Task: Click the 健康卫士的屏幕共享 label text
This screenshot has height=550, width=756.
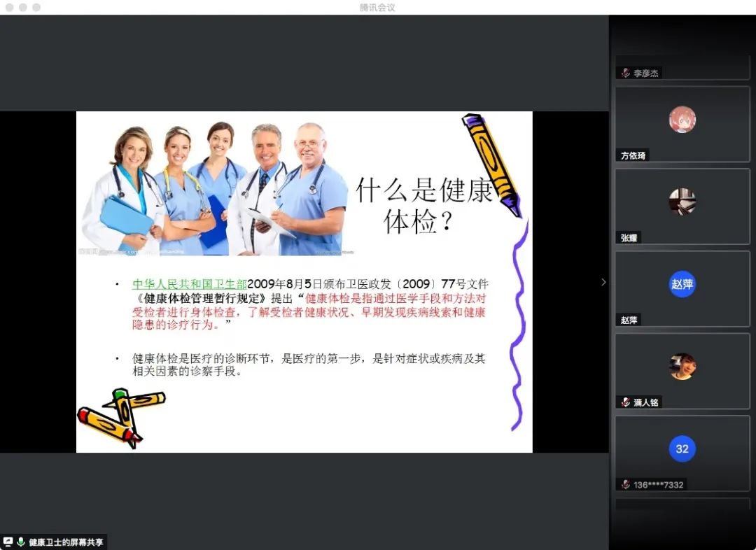Action: (66, 542)
